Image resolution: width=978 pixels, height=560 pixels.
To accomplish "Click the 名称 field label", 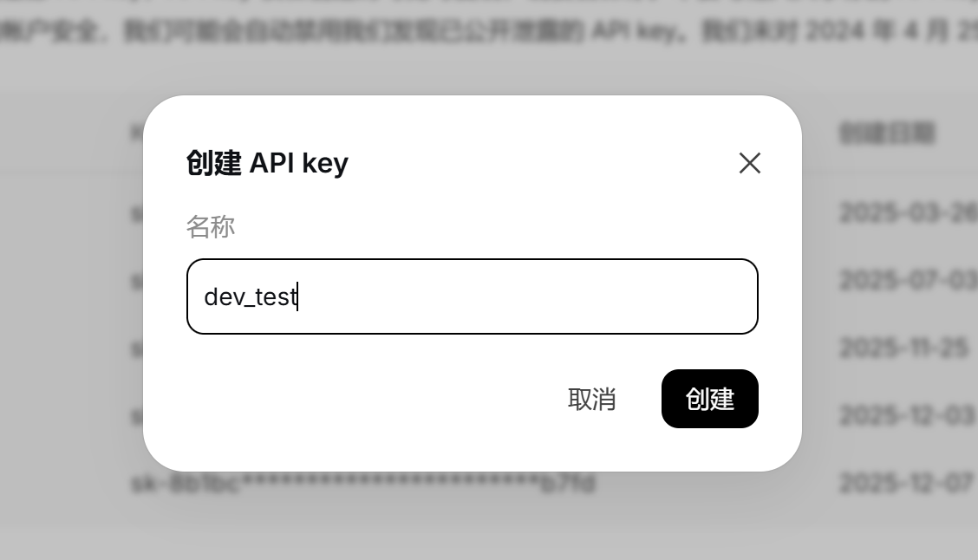I will pos(211,227).
